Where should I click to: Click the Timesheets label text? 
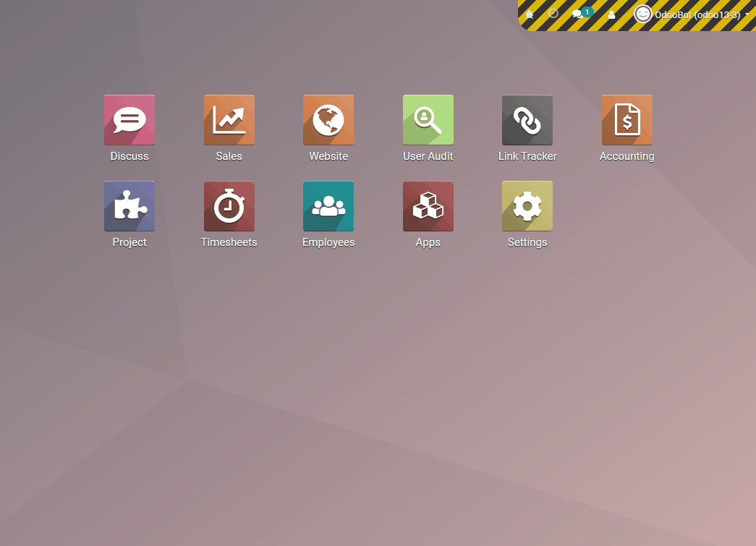pyautogui.click(x=229, y=242)
